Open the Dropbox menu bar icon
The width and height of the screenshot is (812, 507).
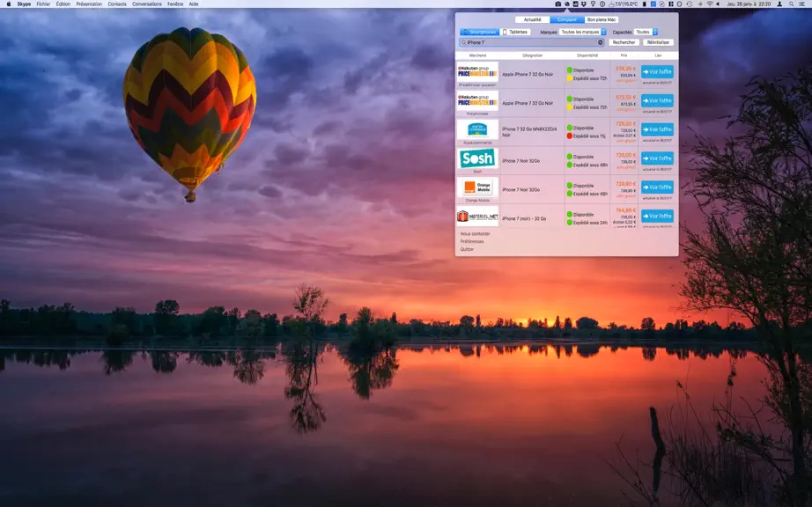pos(584,4)
